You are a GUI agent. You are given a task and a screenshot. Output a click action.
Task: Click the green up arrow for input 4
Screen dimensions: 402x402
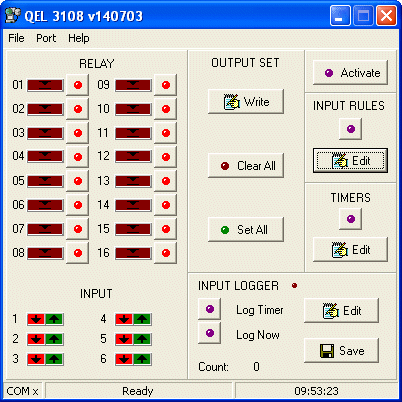click(142, 319)
